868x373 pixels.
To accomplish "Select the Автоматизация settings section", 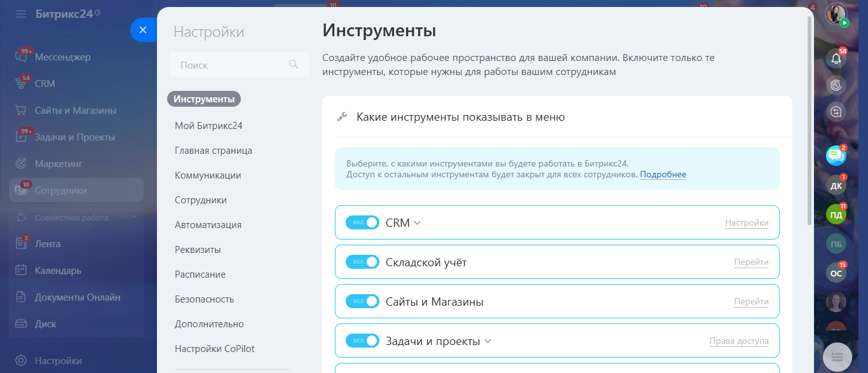I will click(x=208, y=225).
